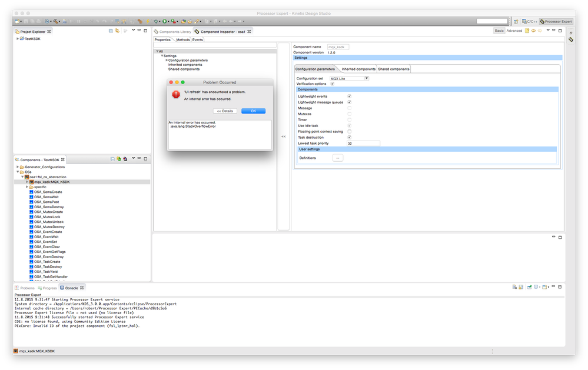Click Generate Processor Expert Code icon in Components view
The image size is (588, 370).
pos(119,159)
